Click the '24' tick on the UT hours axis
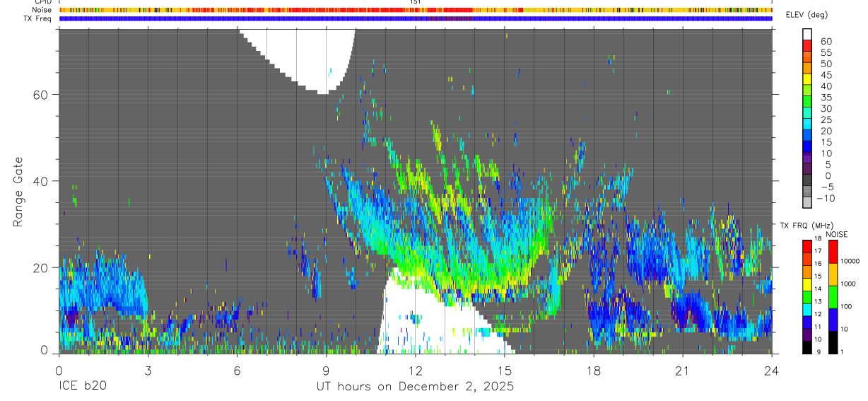The width and height of the screenshot is (868, 401). [x=771, y=371]
